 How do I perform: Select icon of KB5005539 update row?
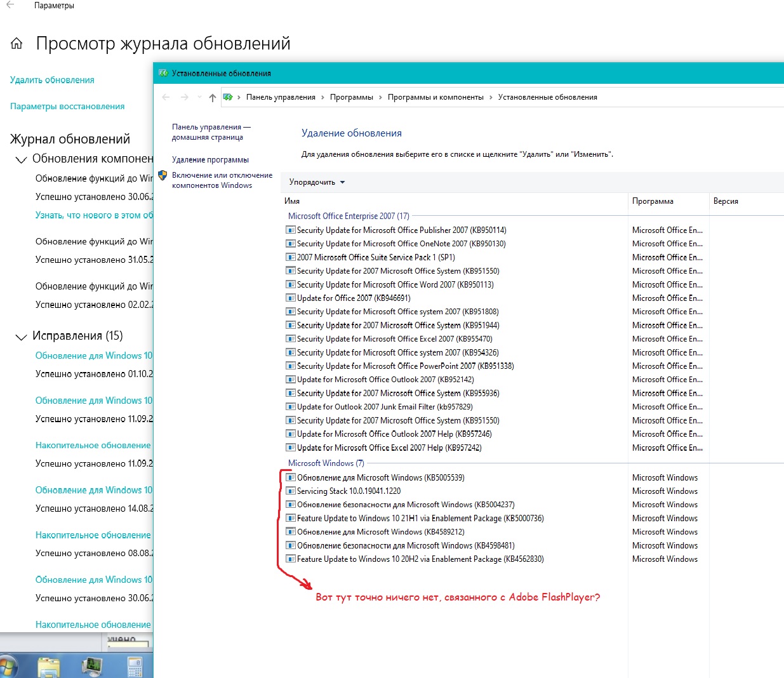click(291, 477)
